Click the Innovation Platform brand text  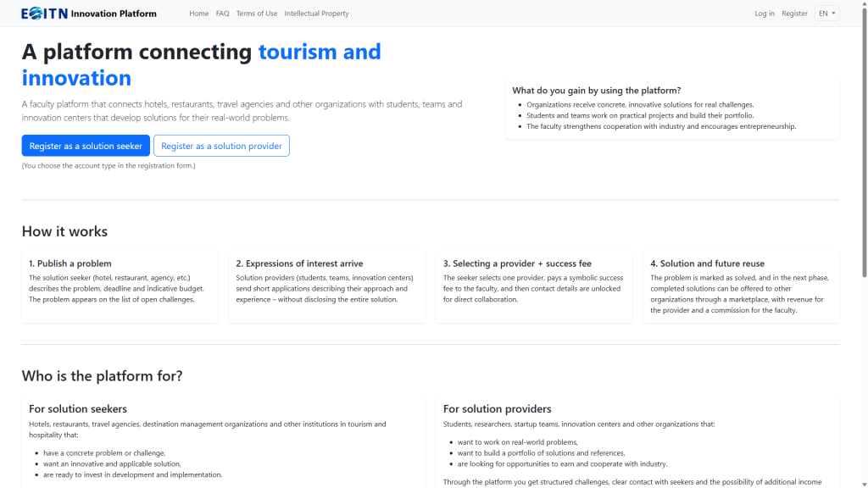pyautogui.click(x=114, y=14)
